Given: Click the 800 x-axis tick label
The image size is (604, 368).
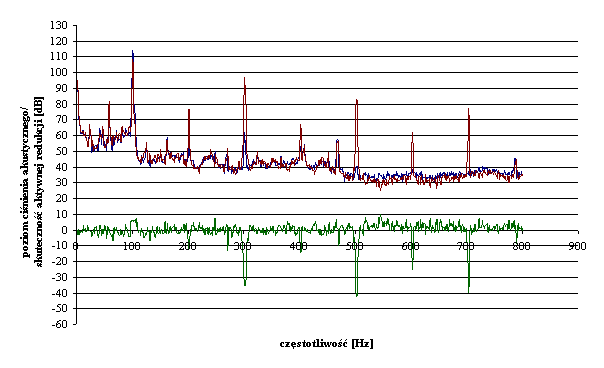Looking at the screenshot, I should 521,246.
